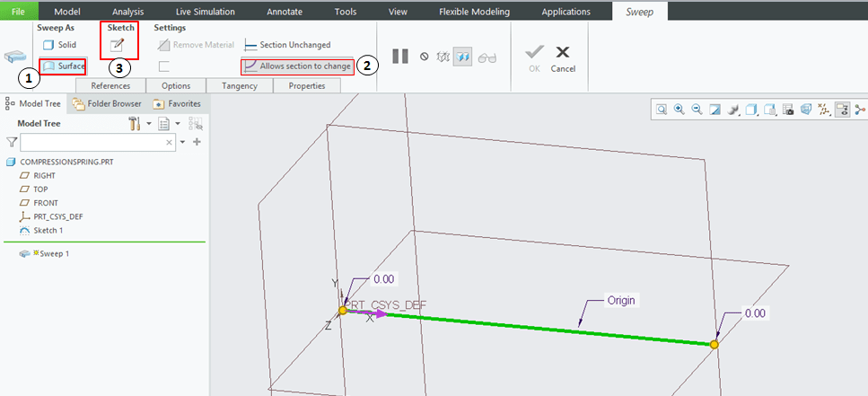This screenshot has width=868, height=396.
Task: Cancel the sweep feature
Action: pos(563,57)
